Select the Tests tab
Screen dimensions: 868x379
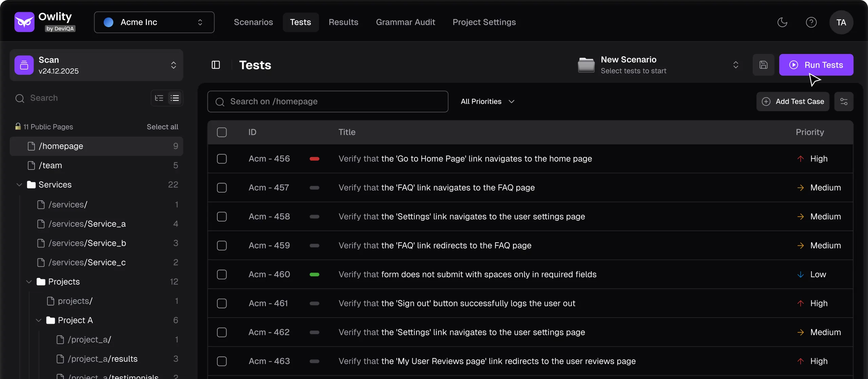[x=300, y=22]
